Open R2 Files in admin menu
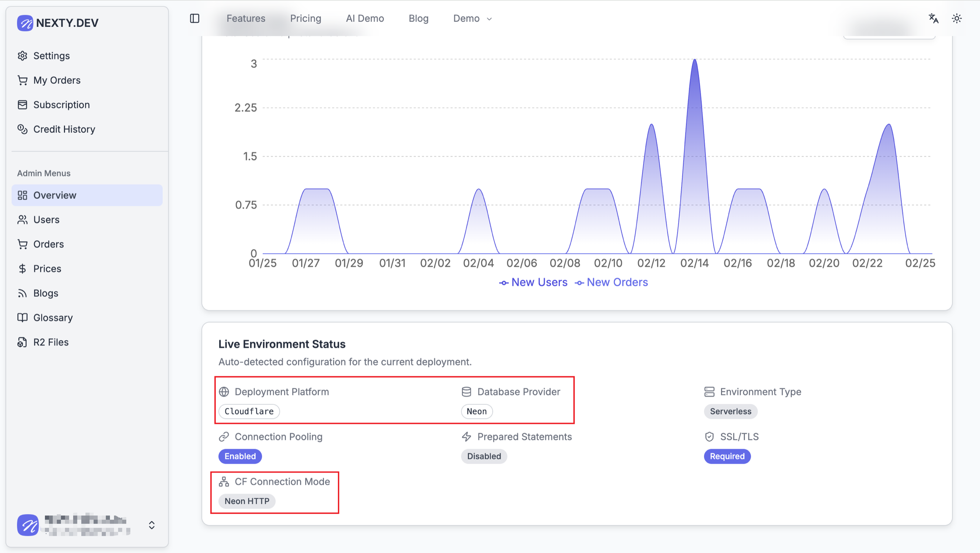 [51, 342]
